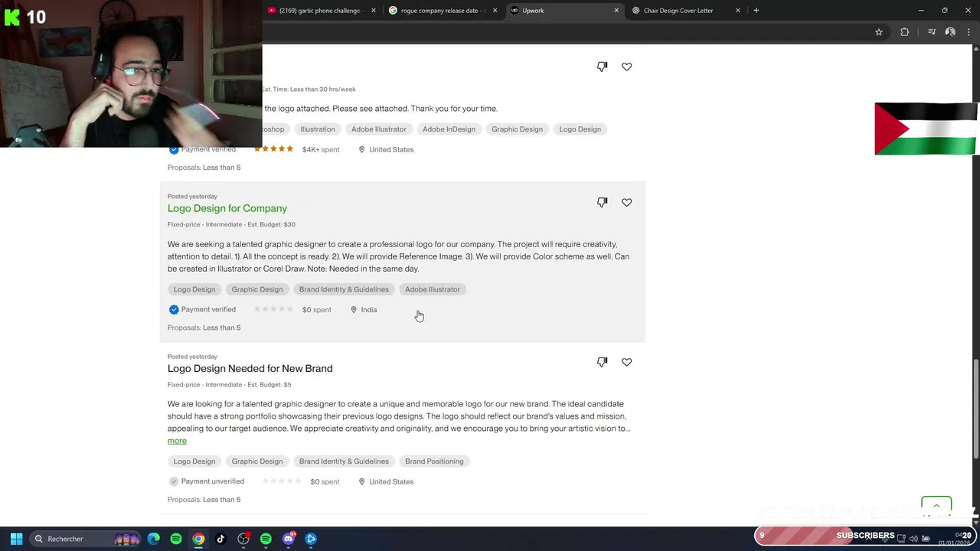Click the page vertical scrollbar thumb
This screenshot has width=980, height=551.
[x=975, y=410]
